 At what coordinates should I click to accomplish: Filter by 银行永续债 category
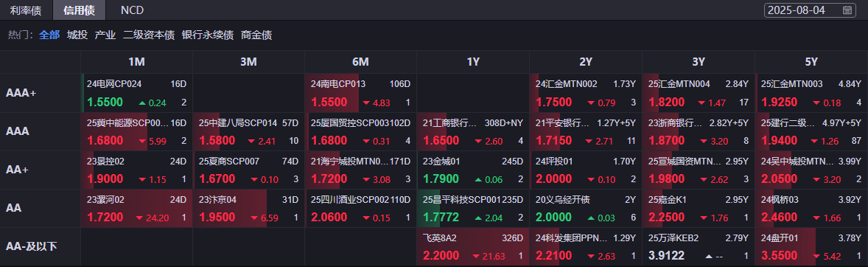(x=208, y=35)
